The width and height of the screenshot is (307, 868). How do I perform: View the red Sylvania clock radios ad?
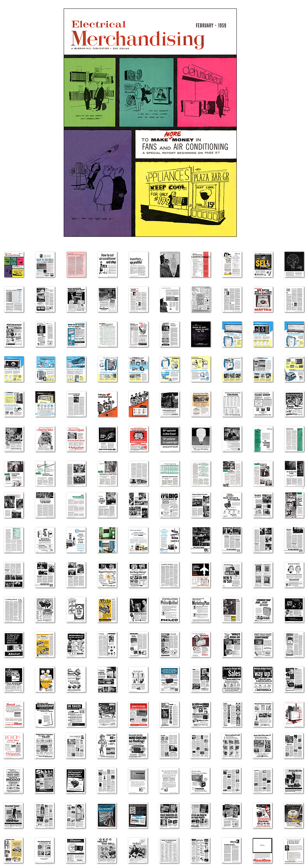tap(263, 816)
